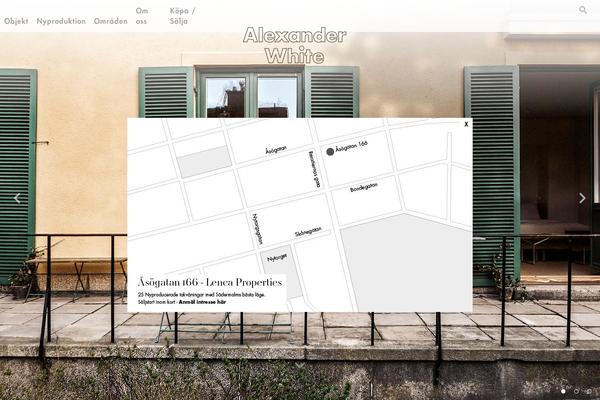600x400 pixels.
Task: Open the search magnifier icon
Action: (x=582, y=10)
